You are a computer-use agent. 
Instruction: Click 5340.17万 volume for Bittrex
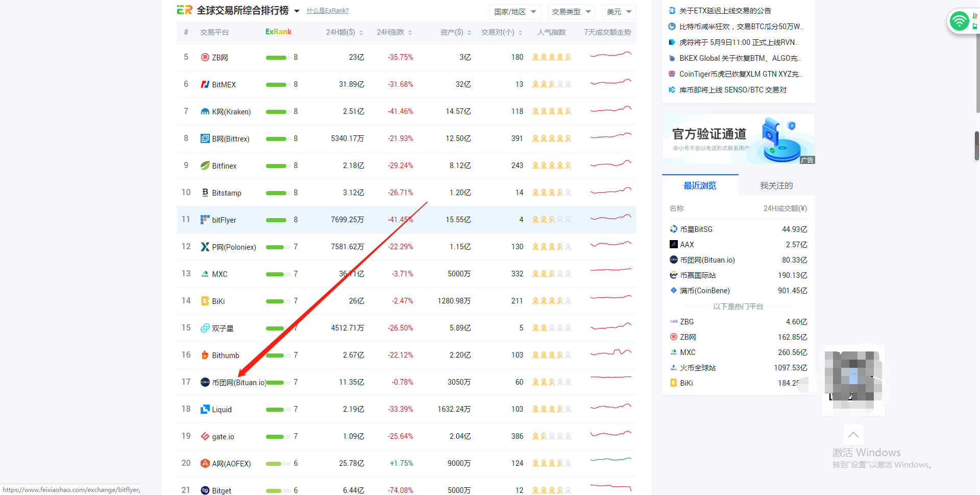(x=347, y=138)
